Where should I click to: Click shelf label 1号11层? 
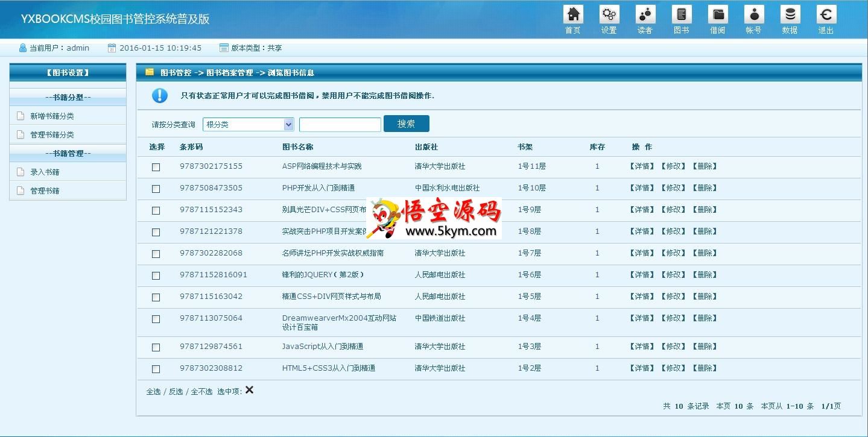[532, 166]
